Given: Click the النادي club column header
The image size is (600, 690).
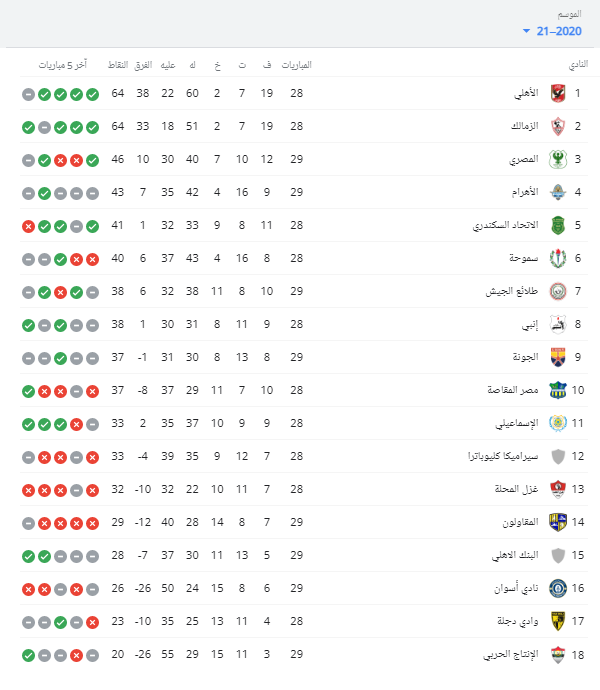Looking at the screenshot, I should click(577, 65).
